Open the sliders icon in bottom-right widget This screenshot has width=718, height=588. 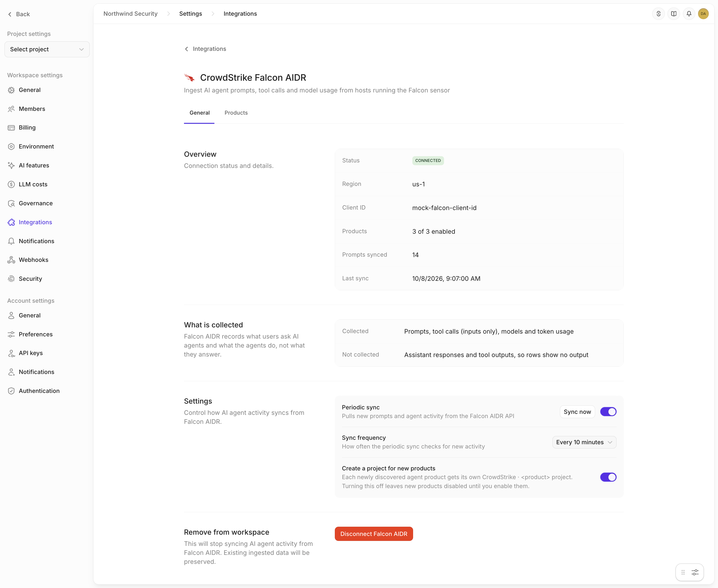pos(695,572)
